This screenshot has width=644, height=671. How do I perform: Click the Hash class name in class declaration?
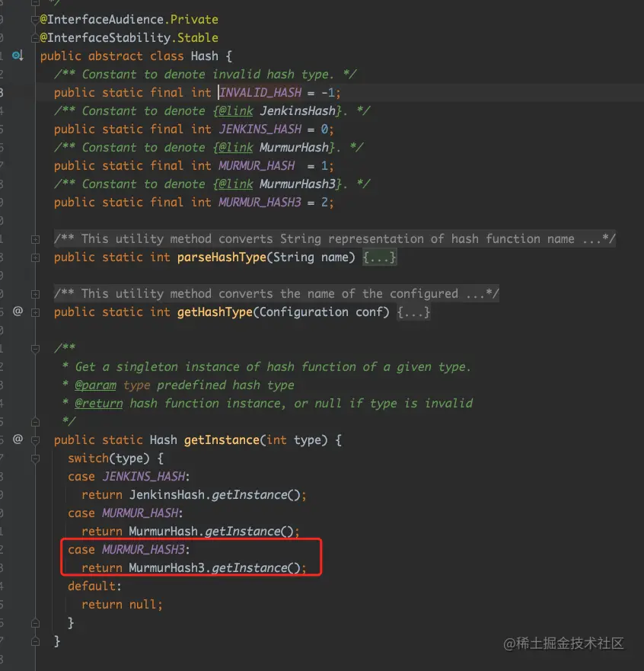coord(205,56)
